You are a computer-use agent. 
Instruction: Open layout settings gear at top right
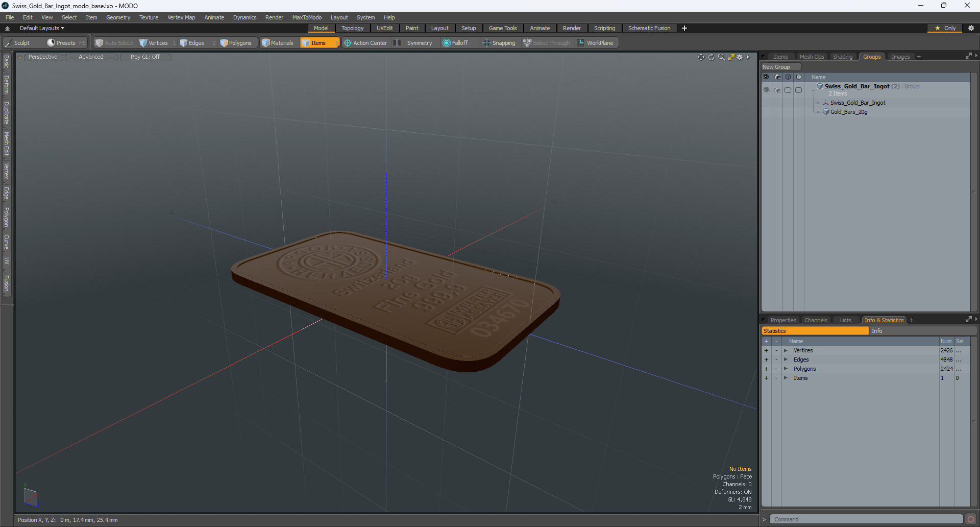(971, 29)
